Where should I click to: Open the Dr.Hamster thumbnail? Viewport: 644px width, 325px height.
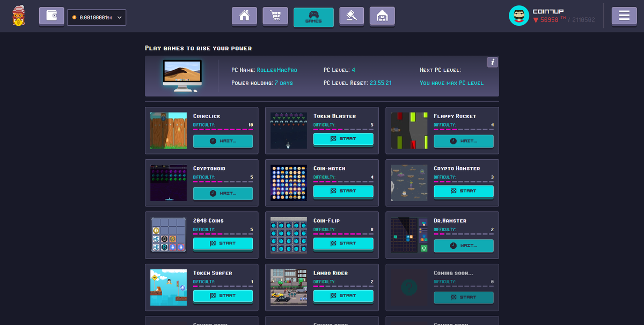409,235
